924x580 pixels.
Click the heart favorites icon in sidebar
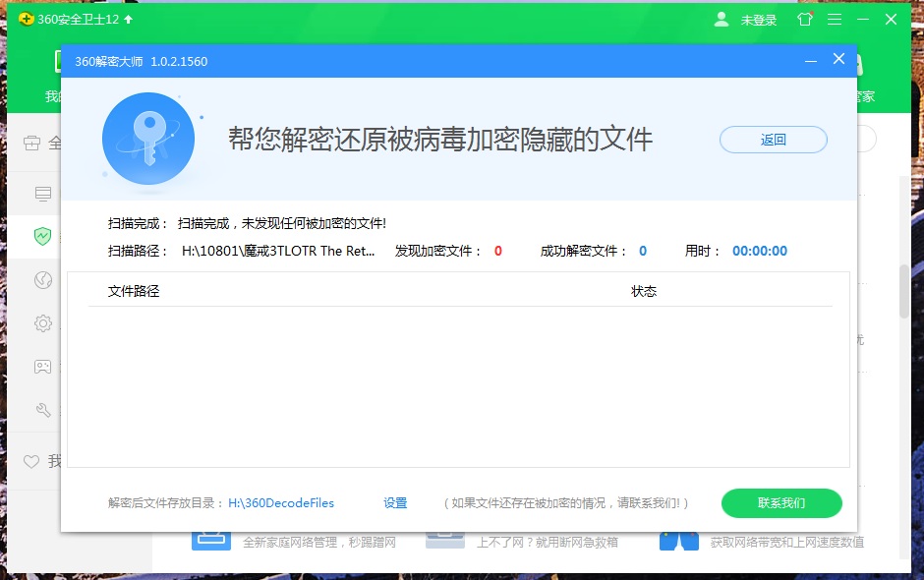31,461
